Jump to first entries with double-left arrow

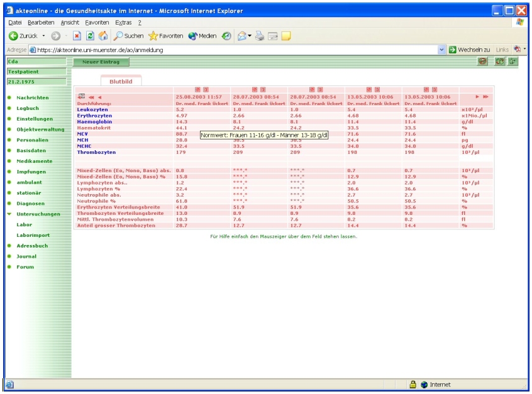(91, 97)
